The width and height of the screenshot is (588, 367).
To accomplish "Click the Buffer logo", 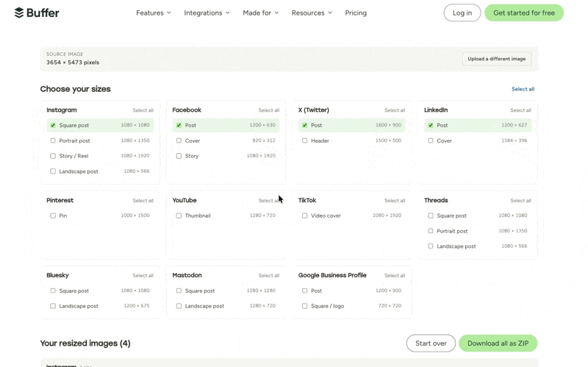I will click(x=36, y=13).
